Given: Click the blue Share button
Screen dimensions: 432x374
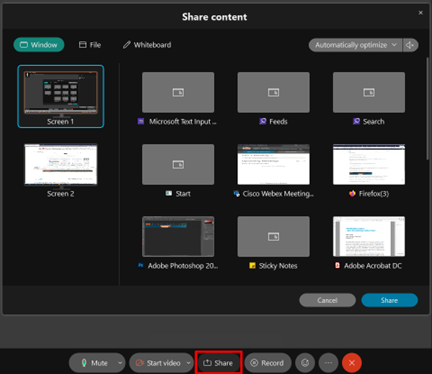Looking at the screenshot, I should click(x=389, y=300).
